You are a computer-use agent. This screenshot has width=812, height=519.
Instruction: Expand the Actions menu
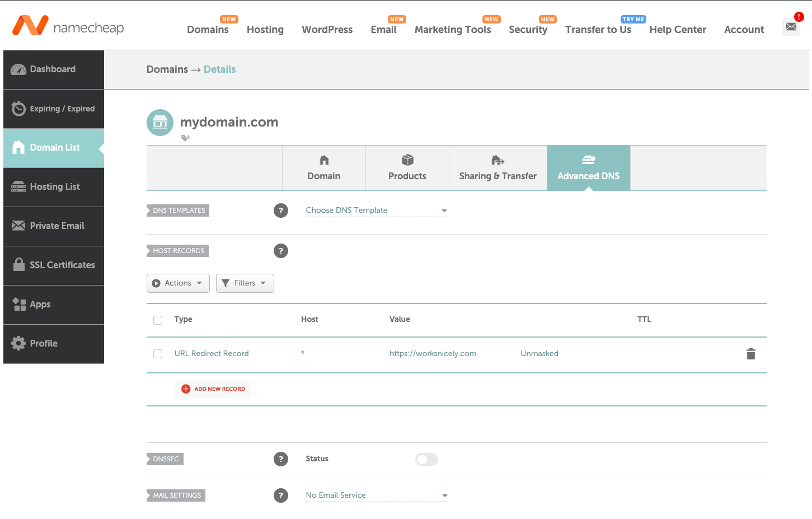pos(177,283)
